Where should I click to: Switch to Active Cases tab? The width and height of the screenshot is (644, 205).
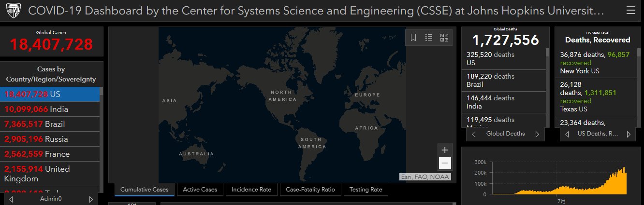200,190
